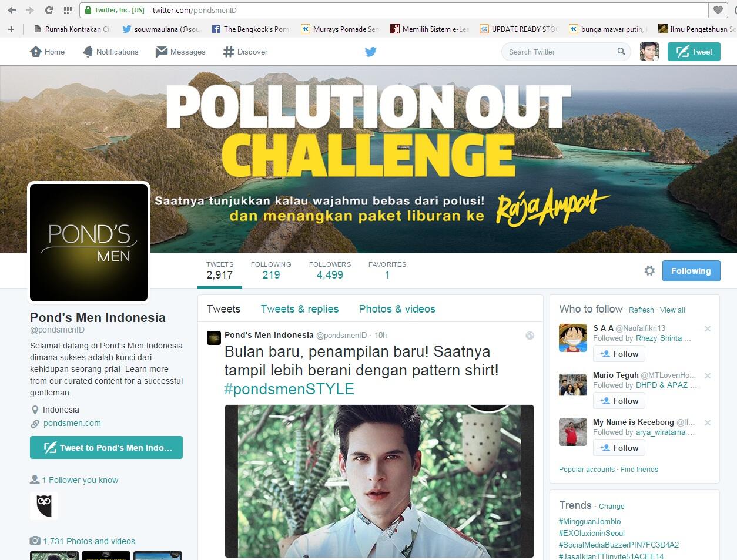Image resolution: width=737 pixels, height=560 pixels.
Task: Open the Rumah Kontrakan bookmark
Action: coord(72,29)
